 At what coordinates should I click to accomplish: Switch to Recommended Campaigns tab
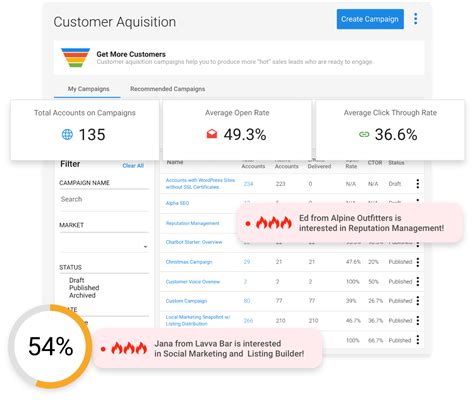pos(167,89)
